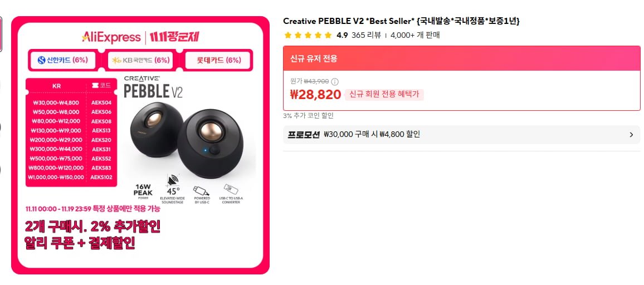Click the ₩28,820 price
This screenshot has height=285, width=644.
click(x=315, y=95)
